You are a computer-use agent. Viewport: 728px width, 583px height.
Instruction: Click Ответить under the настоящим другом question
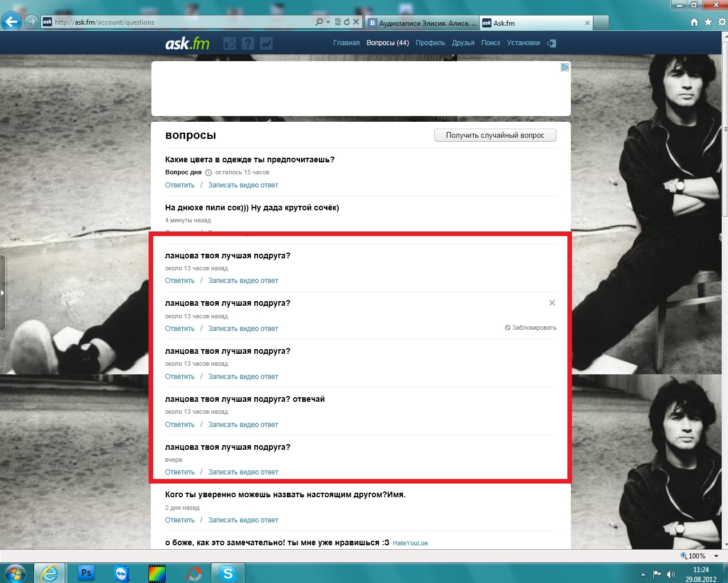tap(179, 520)
